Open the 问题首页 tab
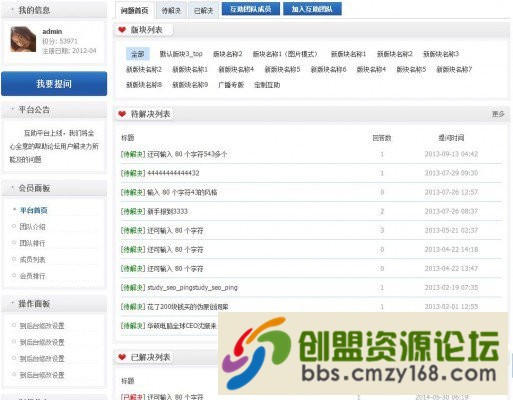Image resolution: width=513 pixels, height=400 pixels. [134, 10]
